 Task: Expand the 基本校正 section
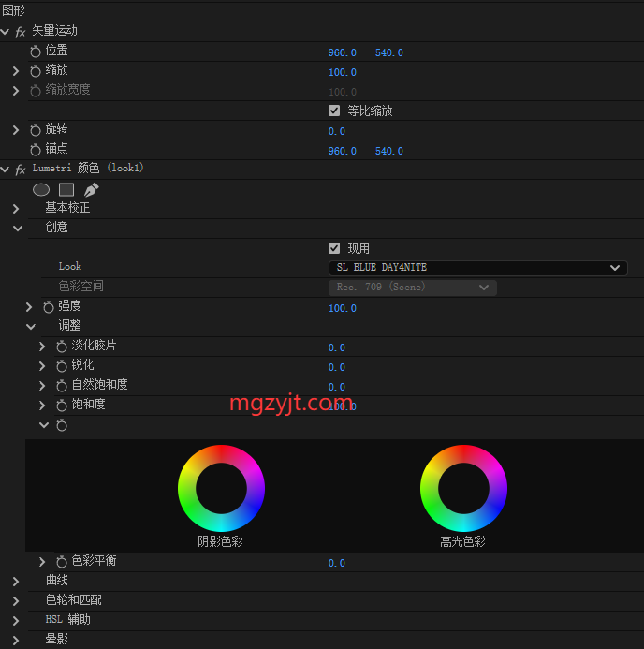(16, 209)
